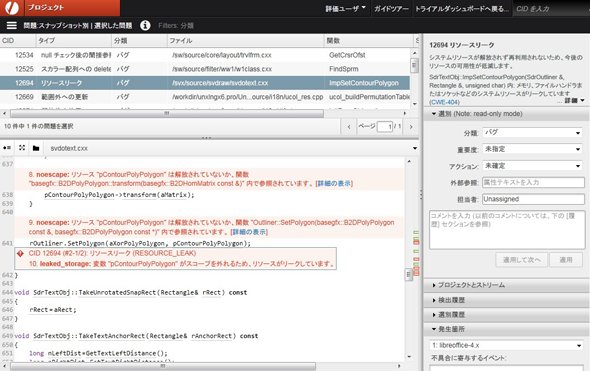The height and width of the screenshot is (371, 590).
Task: Click TakeUnrotatedSnapRect function definition
Action: pos(131,292)
